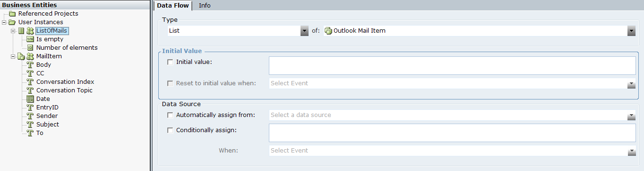This screenshot has height=171, width=644.
Task: Click the Is empty boolean icon
Action: 30,39
